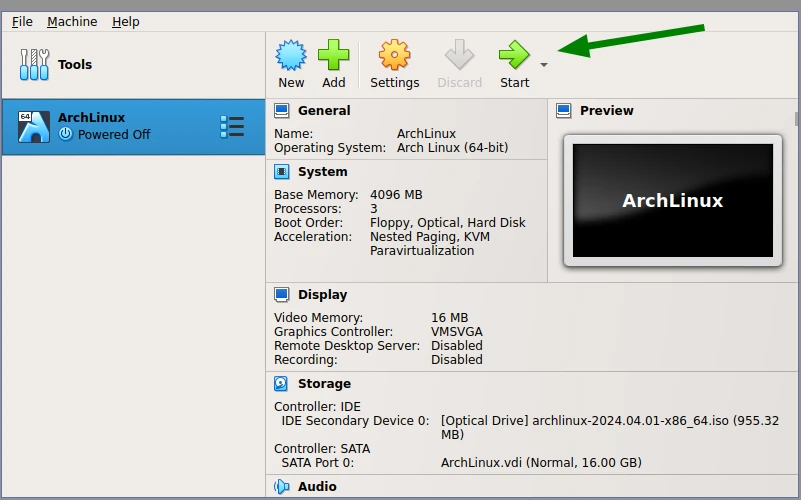This screenshot has height=500, width=801.
Task: Click the Discard arrow icon
Action: click(x=459, y=55)
